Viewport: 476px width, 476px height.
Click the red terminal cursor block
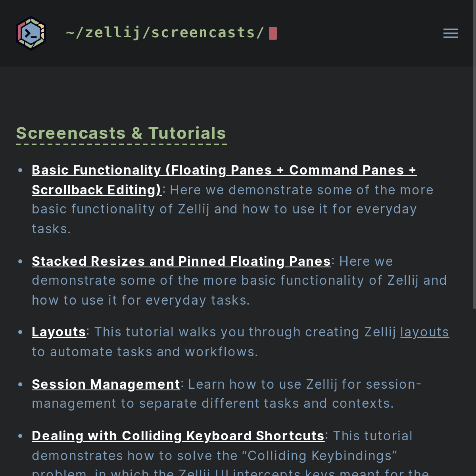[273, 33]
